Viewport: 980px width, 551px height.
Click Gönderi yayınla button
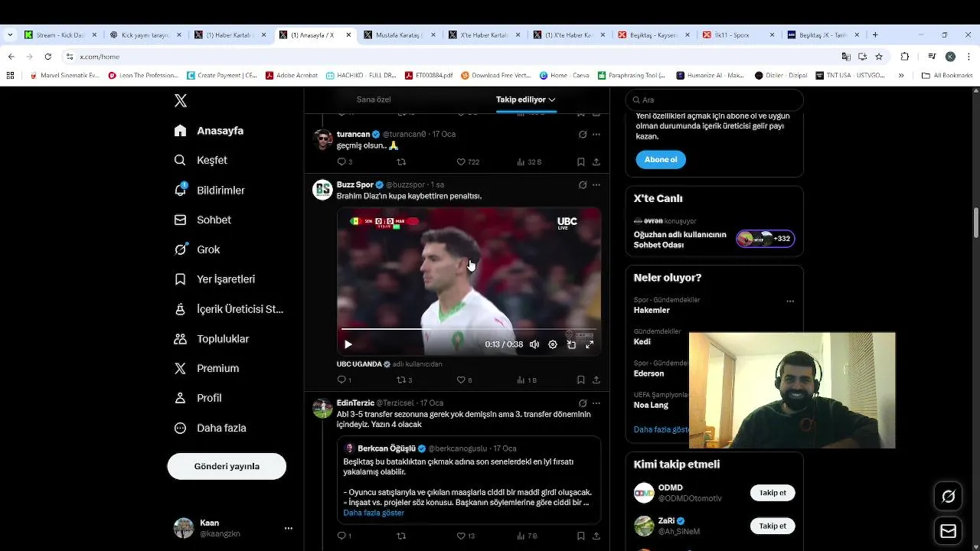227,466
